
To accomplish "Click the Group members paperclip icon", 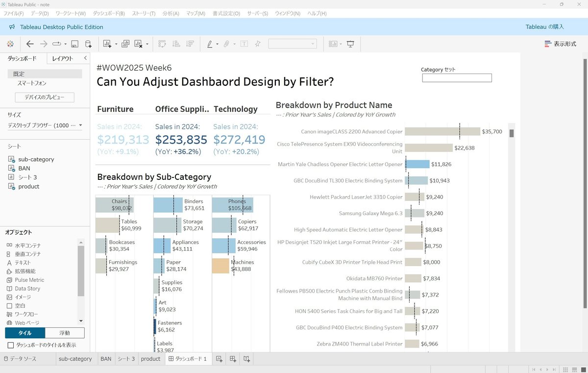I will tap(226, 44).
